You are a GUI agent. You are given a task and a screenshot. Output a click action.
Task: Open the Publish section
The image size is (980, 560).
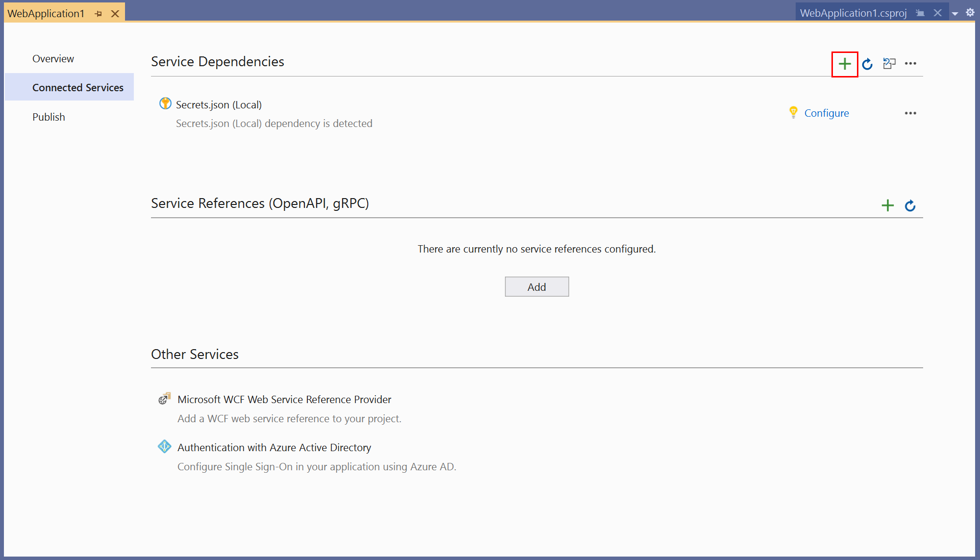(48, 116)
